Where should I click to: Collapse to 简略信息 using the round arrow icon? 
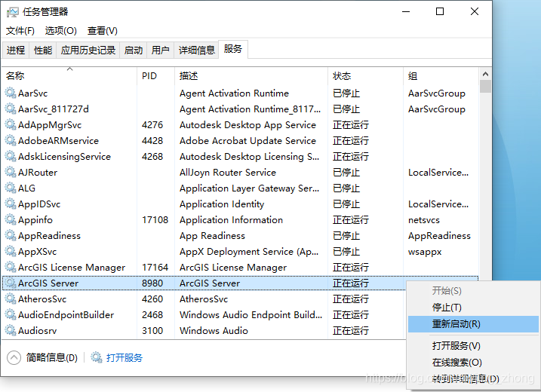click(14, 357)
